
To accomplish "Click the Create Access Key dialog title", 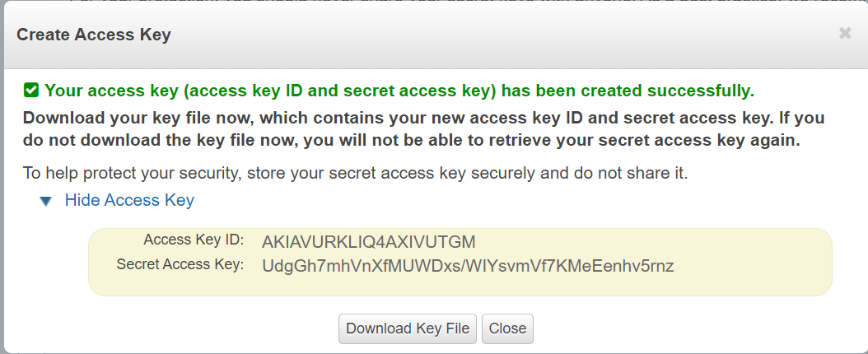I will click(x=94, y=35).
